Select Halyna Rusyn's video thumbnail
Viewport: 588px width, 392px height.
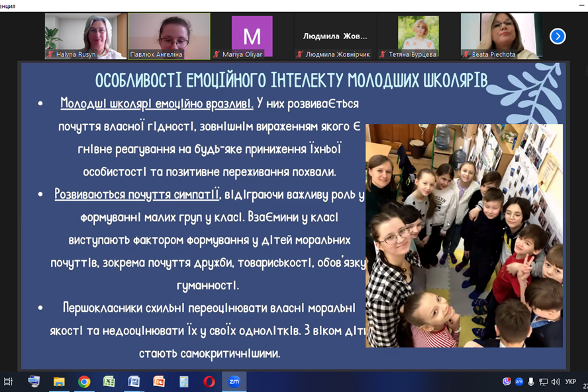[85, 36]
